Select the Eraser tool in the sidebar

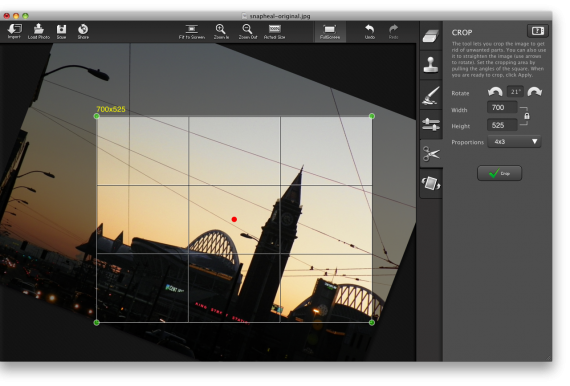[431, 36]
